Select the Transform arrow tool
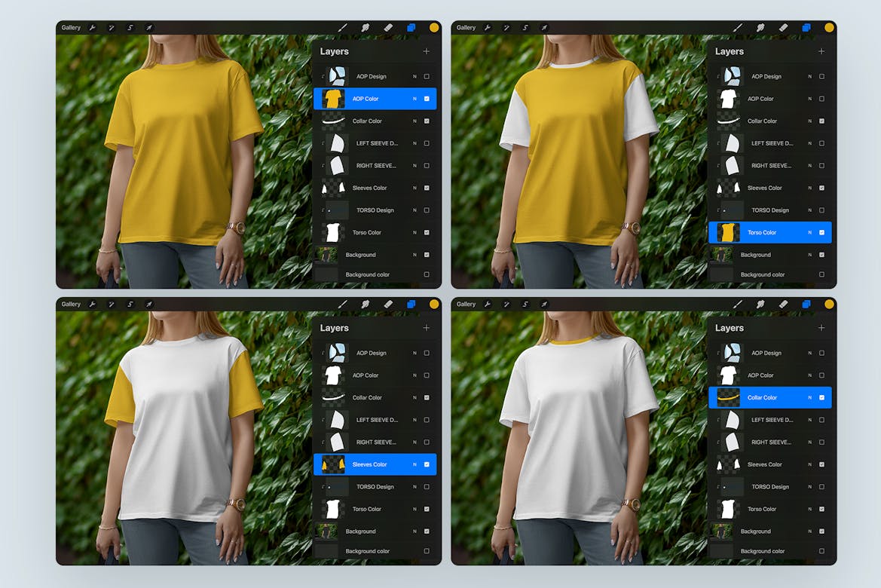Image resolution: width=881 pixels, height=588 pixels. point(148,27)
